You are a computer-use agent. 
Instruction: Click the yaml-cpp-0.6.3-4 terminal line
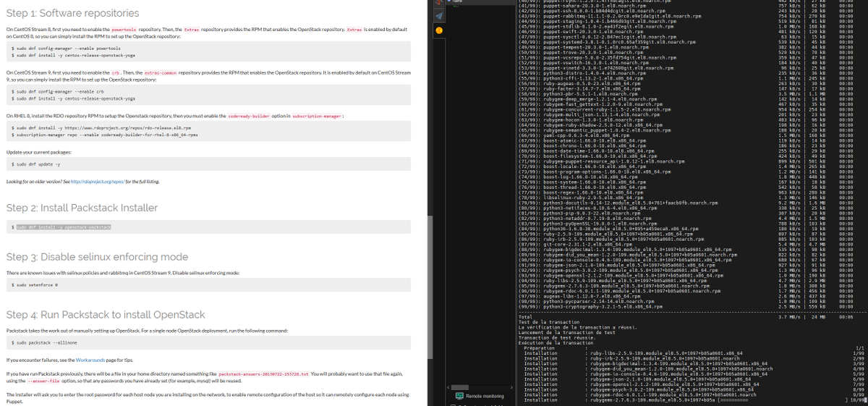pos(574,135)
